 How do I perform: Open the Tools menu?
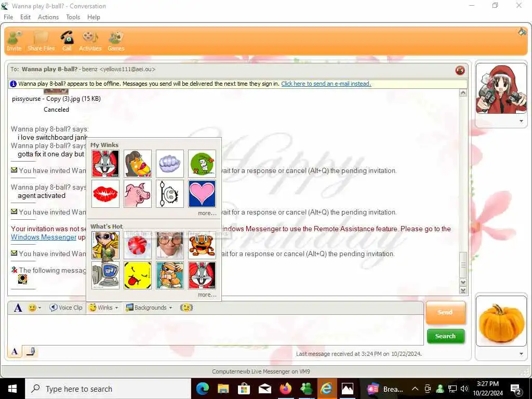73,17
